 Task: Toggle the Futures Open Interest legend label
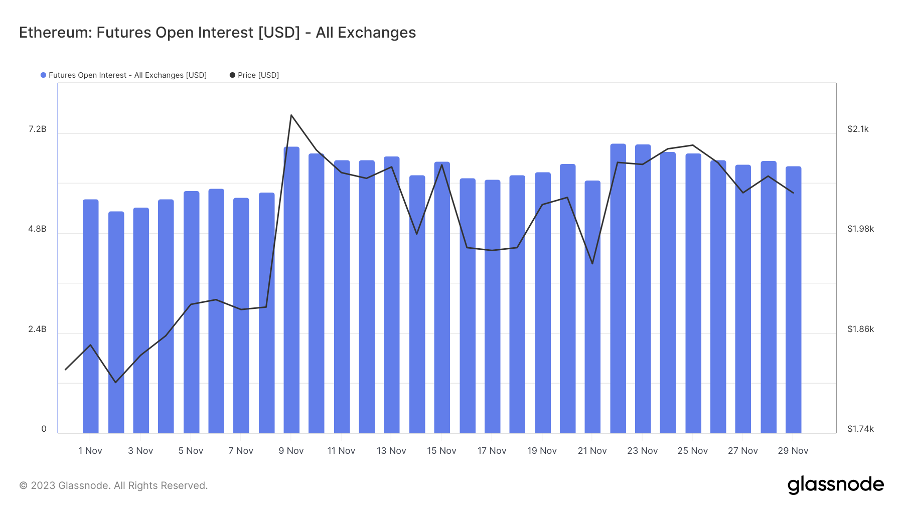(x=128, y=75)
